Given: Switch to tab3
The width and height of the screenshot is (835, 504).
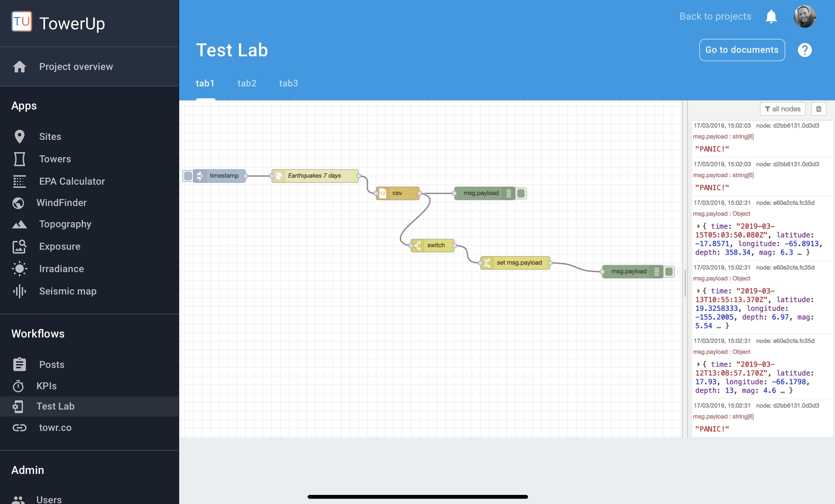Looking at the screenshot, I should [288, 83].
